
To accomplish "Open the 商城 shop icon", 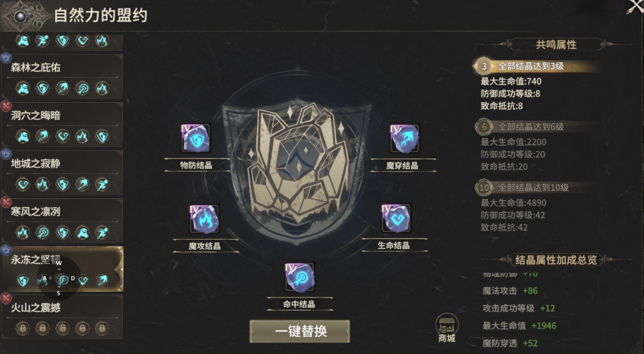I will point(447,328).
